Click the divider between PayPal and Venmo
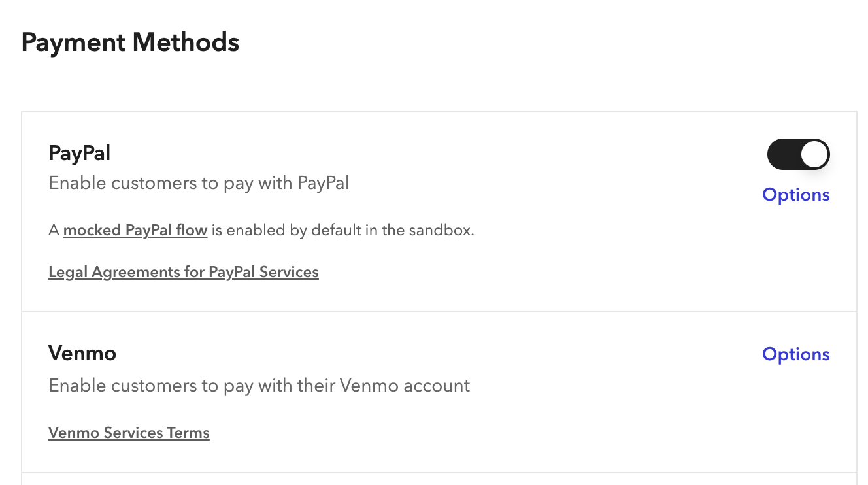Viewport: 868px width, 485px height. (438, 312)
